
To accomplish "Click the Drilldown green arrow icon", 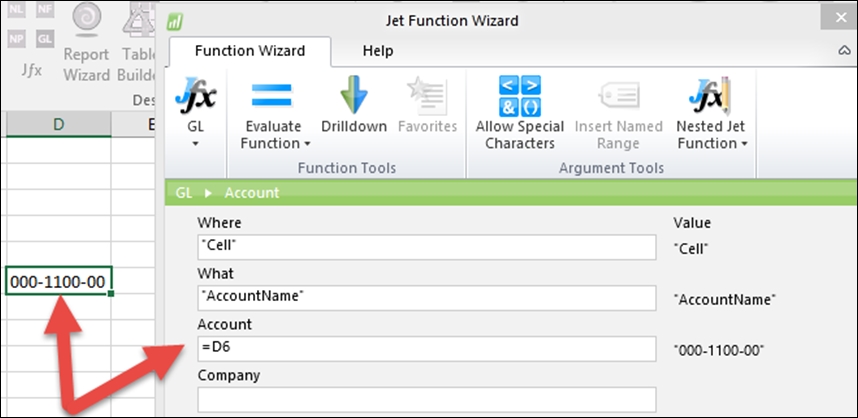I will (353, 94).
